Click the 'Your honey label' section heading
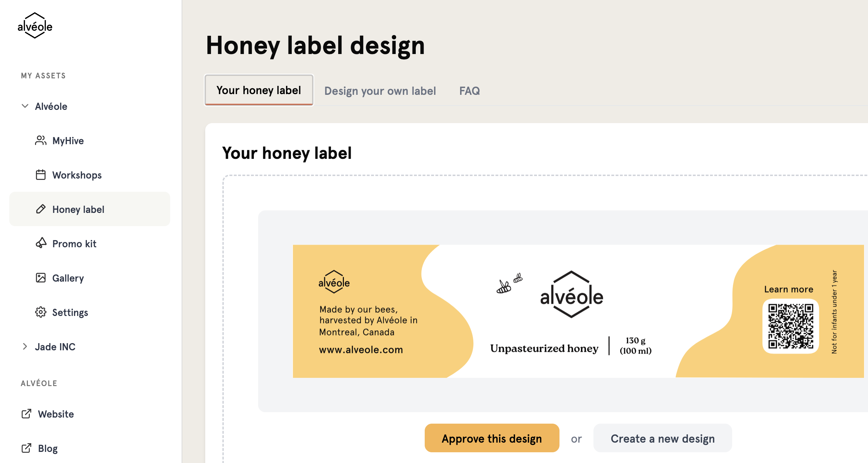 [x=287, y=153]
